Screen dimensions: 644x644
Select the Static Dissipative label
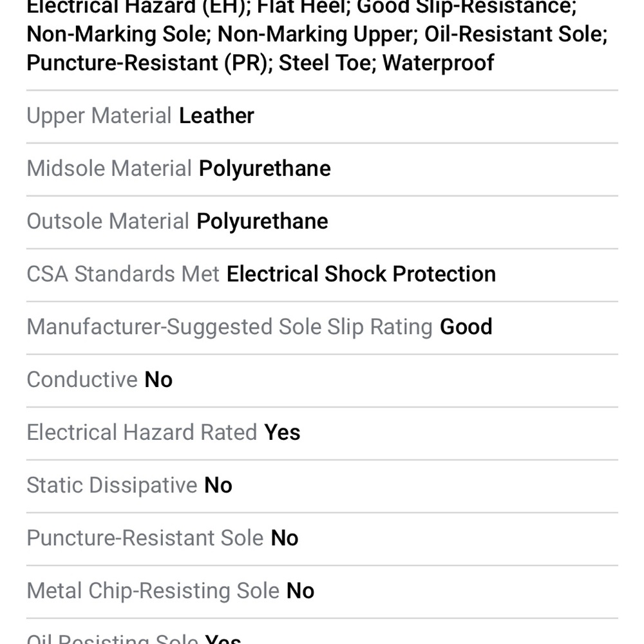112,486
